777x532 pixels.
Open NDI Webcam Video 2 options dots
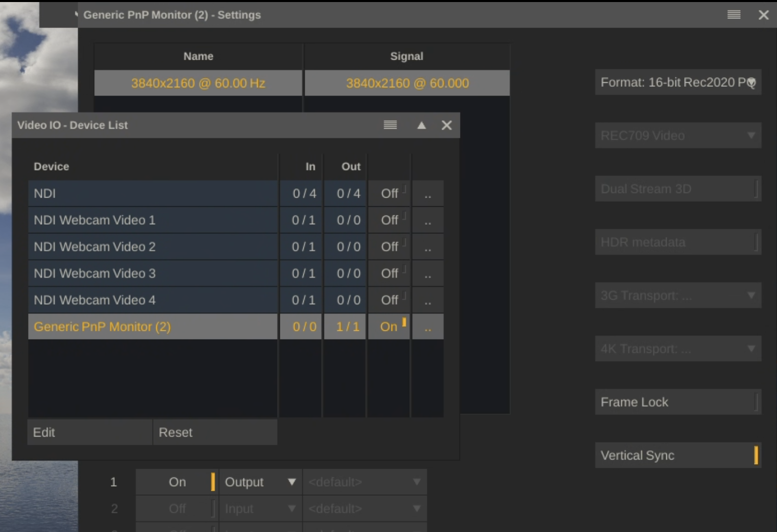tap(428, 247)
